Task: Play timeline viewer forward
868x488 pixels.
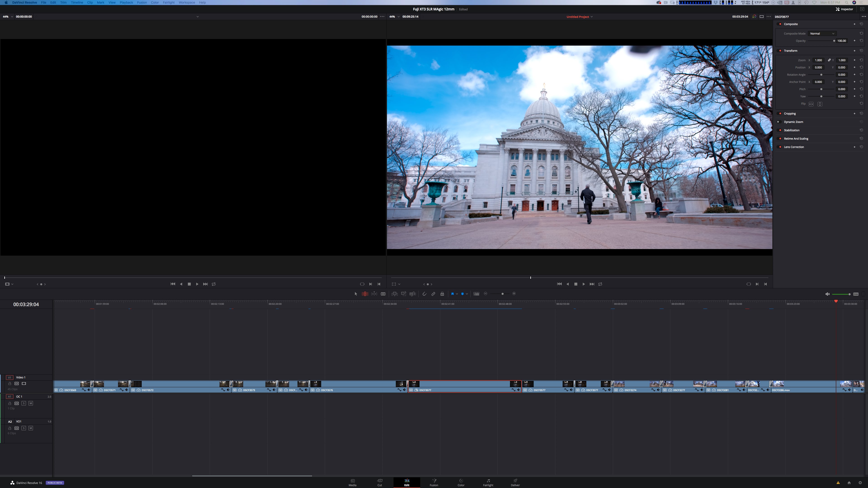Action: [x=584, y=284]
